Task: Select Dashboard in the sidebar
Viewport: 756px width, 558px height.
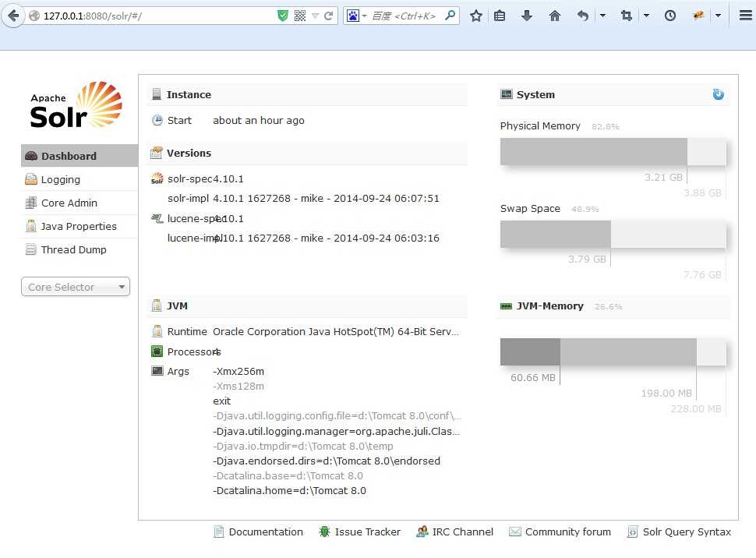Action: click(x=79, y=156)
